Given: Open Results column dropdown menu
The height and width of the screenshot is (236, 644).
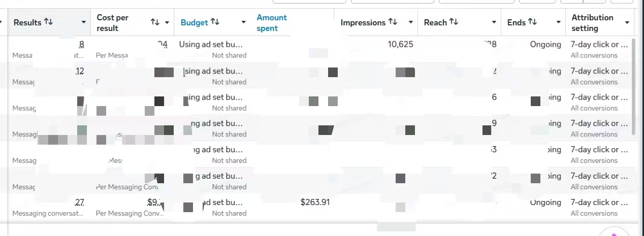Looking at the screenshot, I should tap(84, 23).
